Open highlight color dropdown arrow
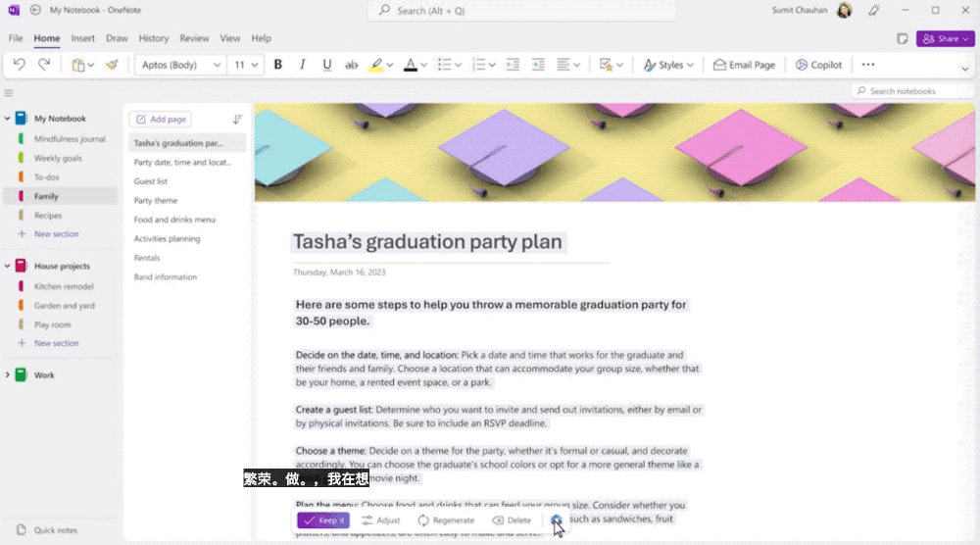This screenshot has height=545, width=980. (x=390, y=65)
